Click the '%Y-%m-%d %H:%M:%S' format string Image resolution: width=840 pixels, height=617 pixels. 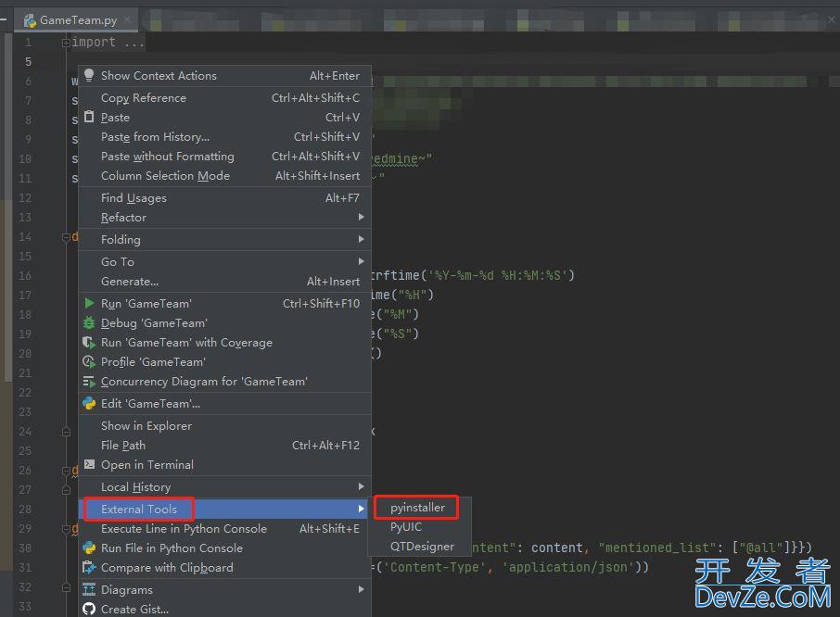(x=498, y=275)
